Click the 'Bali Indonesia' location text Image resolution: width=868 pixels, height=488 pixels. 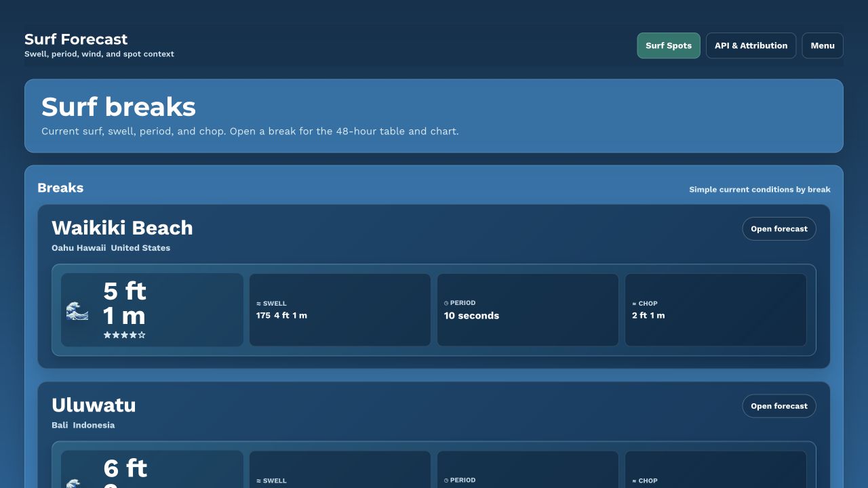83,426
